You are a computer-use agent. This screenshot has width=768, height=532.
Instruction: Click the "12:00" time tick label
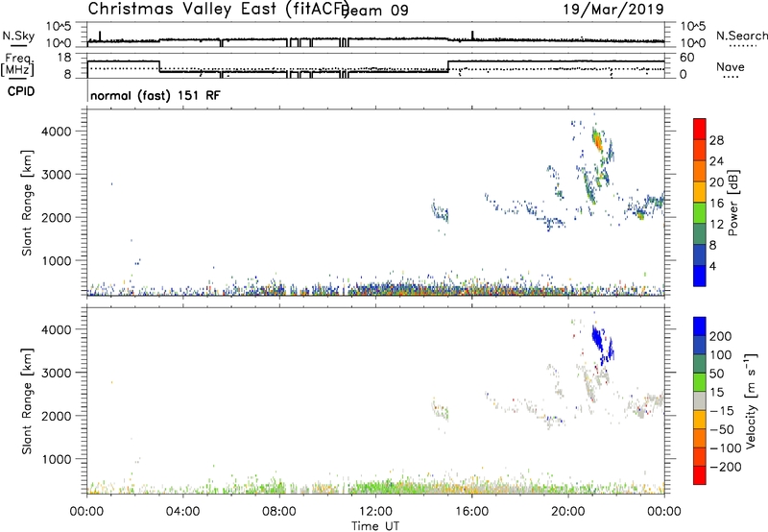[375, 512]
